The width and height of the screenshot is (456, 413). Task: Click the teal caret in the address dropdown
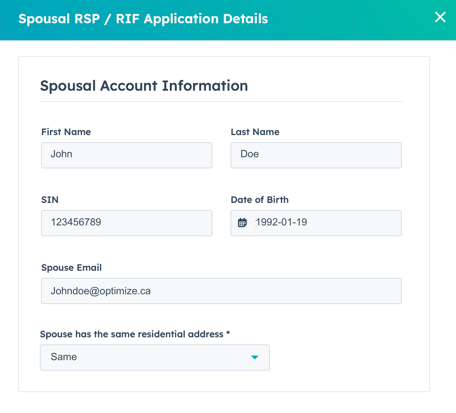(255, 357)
